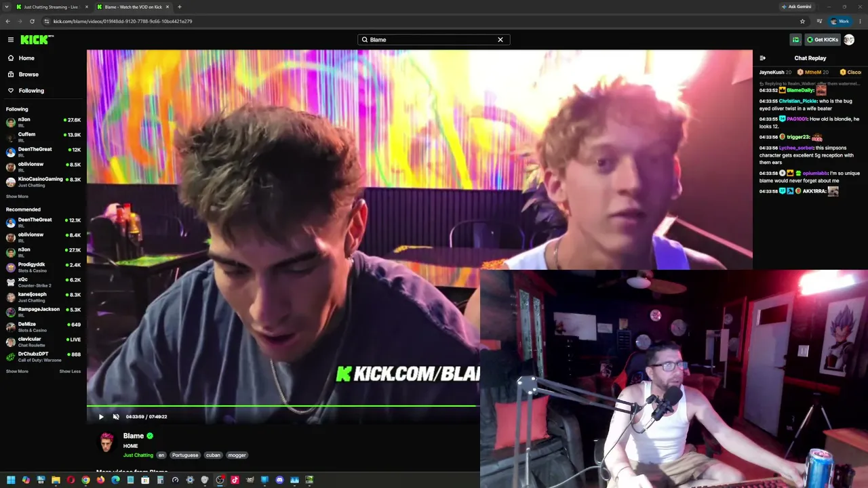Open OBS Studio from the taskbar

[220, 480]
